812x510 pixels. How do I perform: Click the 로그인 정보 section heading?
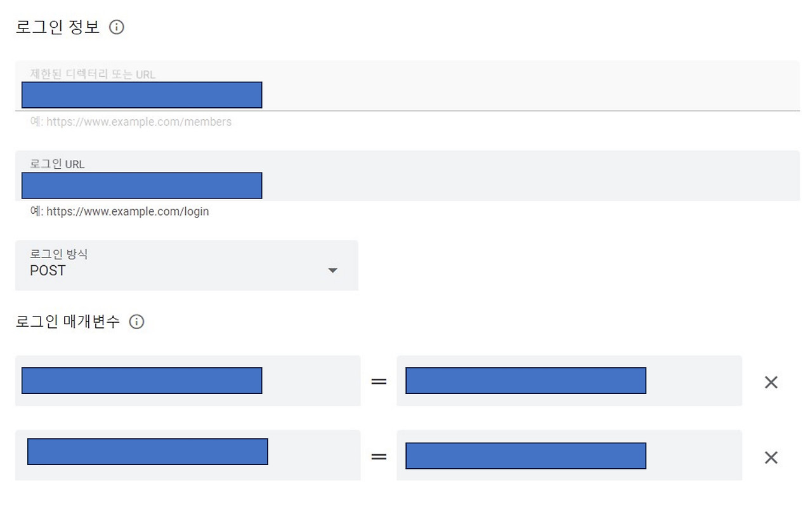(x=58, y=27)
